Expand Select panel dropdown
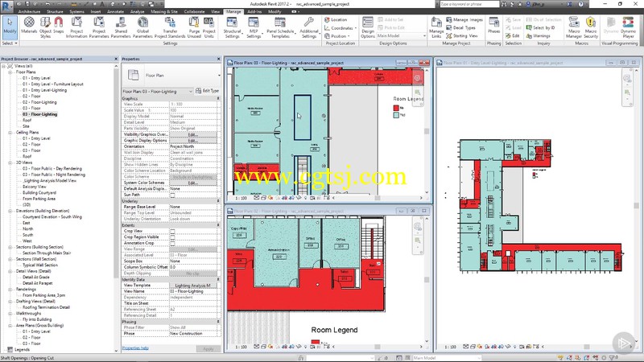 pyautogui.click(x=10, y=43)
